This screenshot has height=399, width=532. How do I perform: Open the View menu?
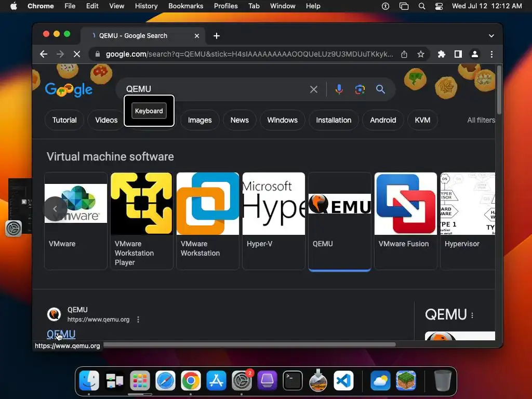click(116, 6)
